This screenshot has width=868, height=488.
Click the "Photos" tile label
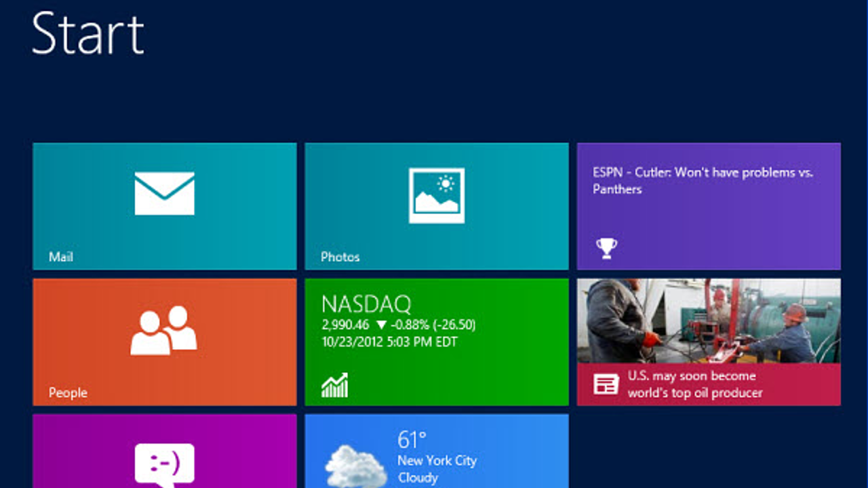click(340, 257)
